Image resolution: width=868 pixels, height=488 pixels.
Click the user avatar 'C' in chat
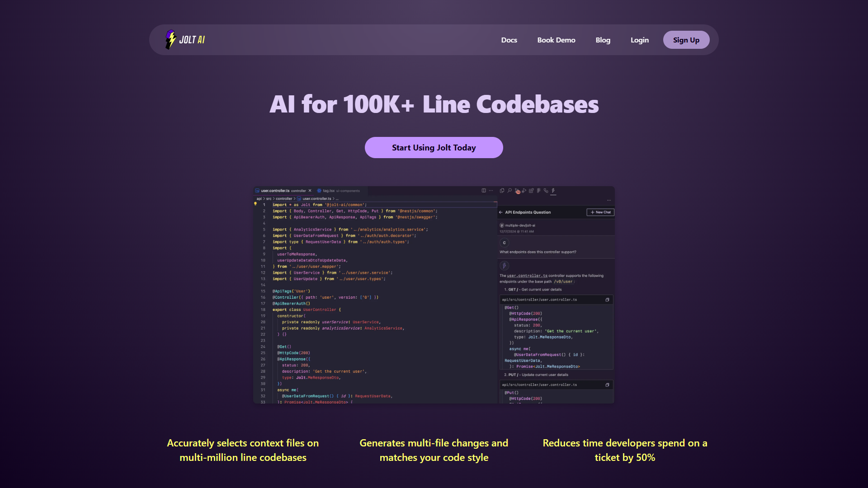(504, 243)
